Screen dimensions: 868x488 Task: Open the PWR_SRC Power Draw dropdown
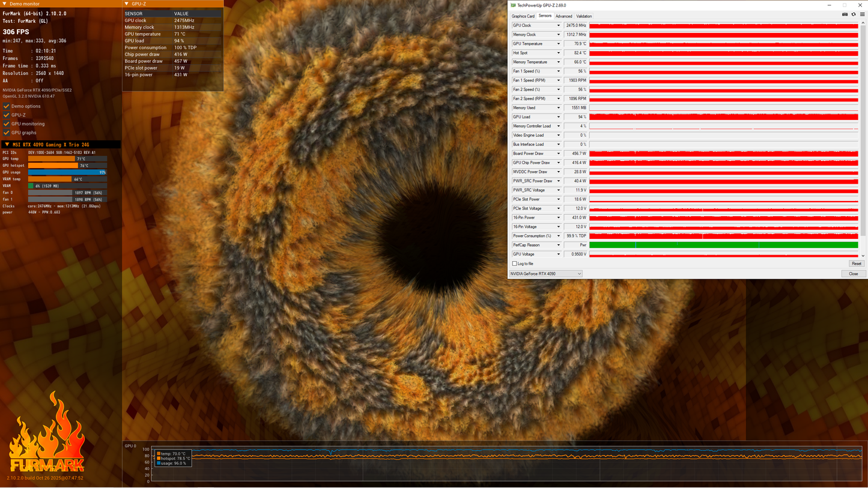tap(559, 181)
